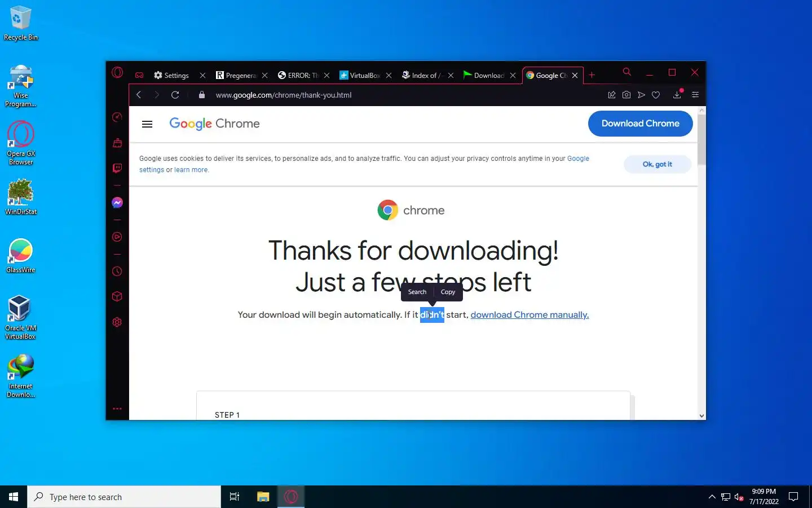The height and width of the screenshot is (508, 812).
Task: Open the learn more link
Action: [x=191, y=170]
